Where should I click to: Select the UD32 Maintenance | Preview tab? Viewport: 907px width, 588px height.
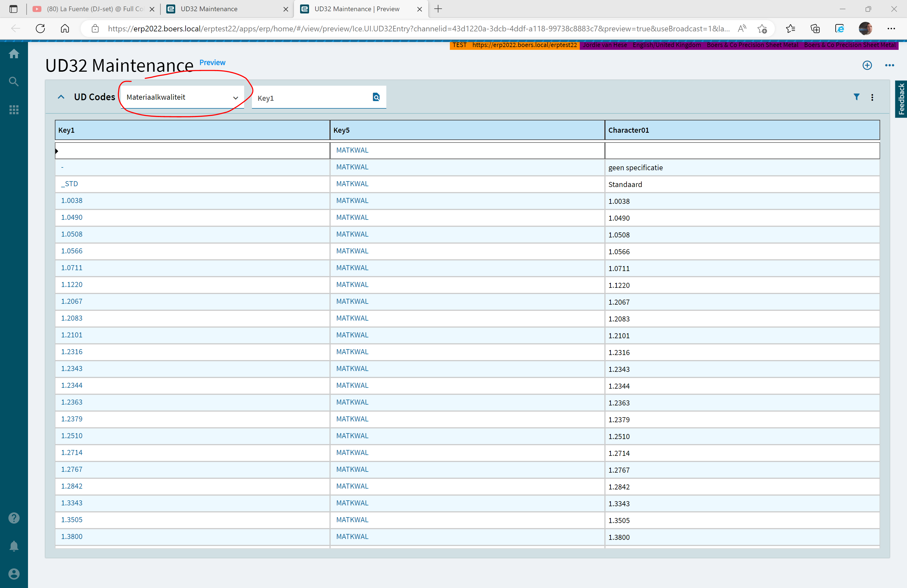[x=361, y=9]
